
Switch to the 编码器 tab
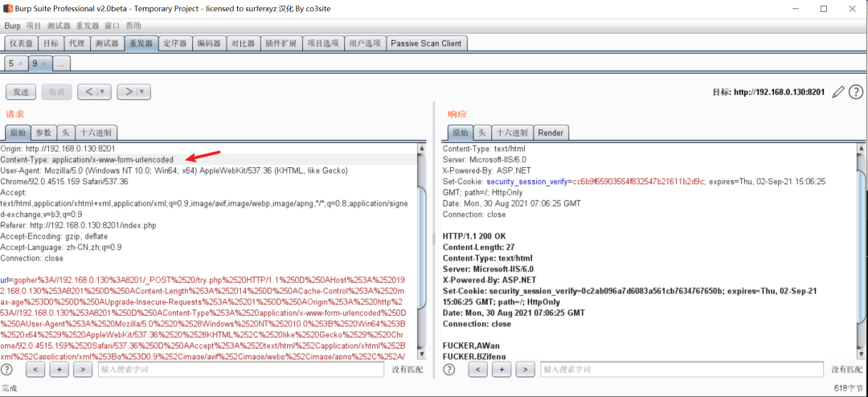[210, 43]
